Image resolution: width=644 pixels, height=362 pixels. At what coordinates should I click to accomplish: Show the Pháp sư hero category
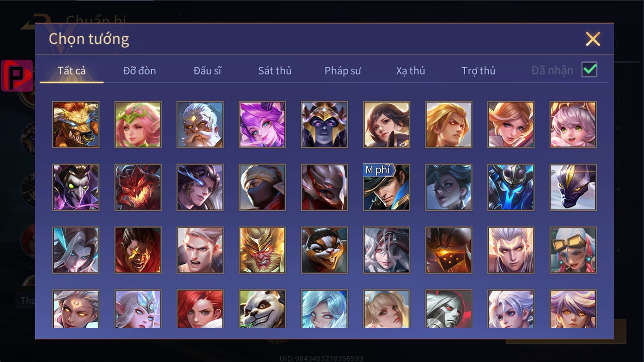click(343, 71)
